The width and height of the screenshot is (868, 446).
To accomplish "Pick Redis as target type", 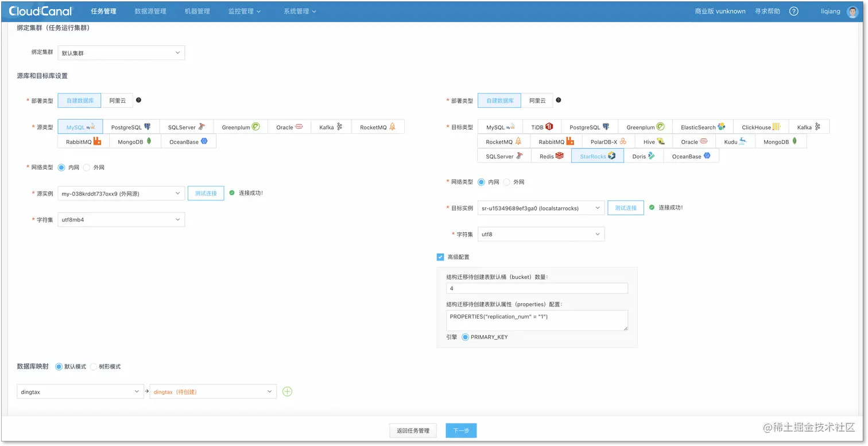I will (x=551, y=156).
